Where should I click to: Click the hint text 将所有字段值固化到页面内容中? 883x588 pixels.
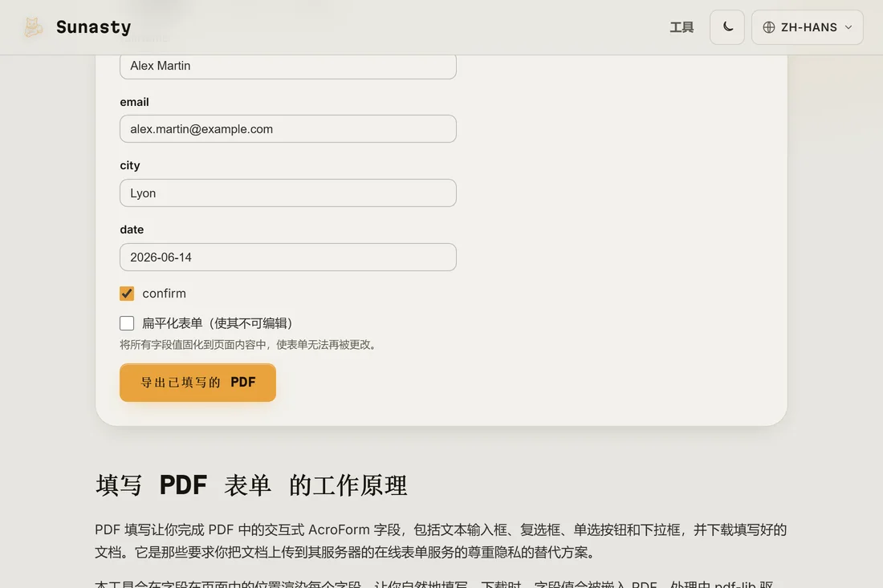[248, 344]
